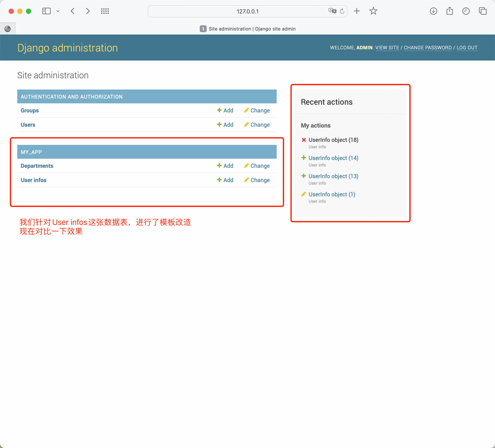Click the pinned tab spiral icon
Image resolution: width=495 pixels, height=448 pixels.
[x=8, y=29]
